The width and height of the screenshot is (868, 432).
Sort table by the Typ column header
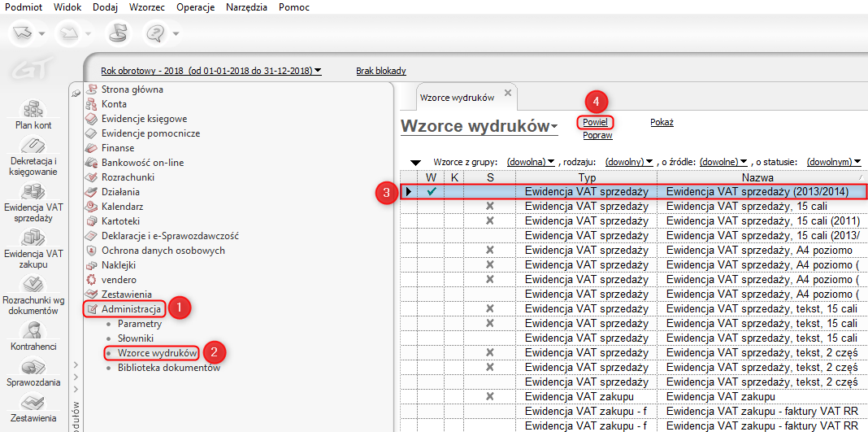tap(586, 177)
